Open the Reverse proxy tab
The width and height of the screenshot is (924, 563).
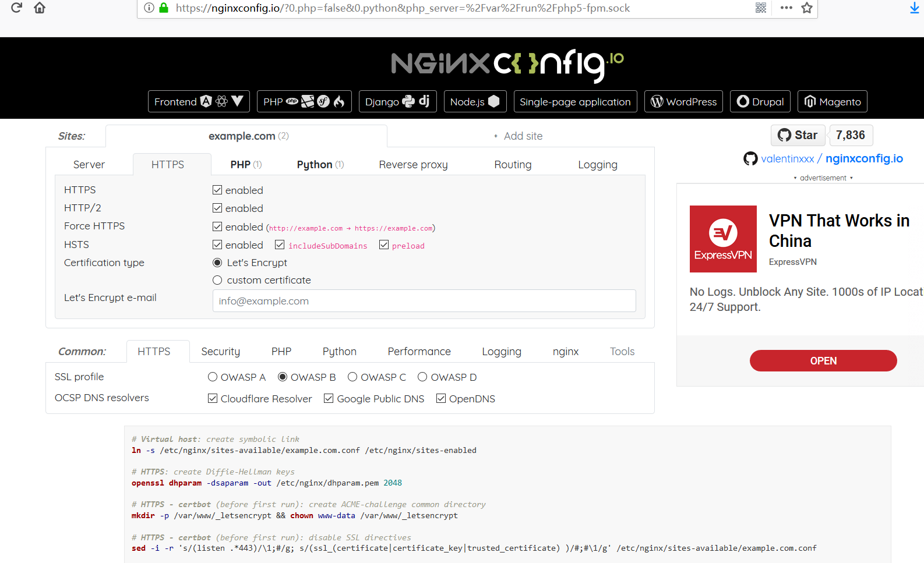click(x=413, y=164)
